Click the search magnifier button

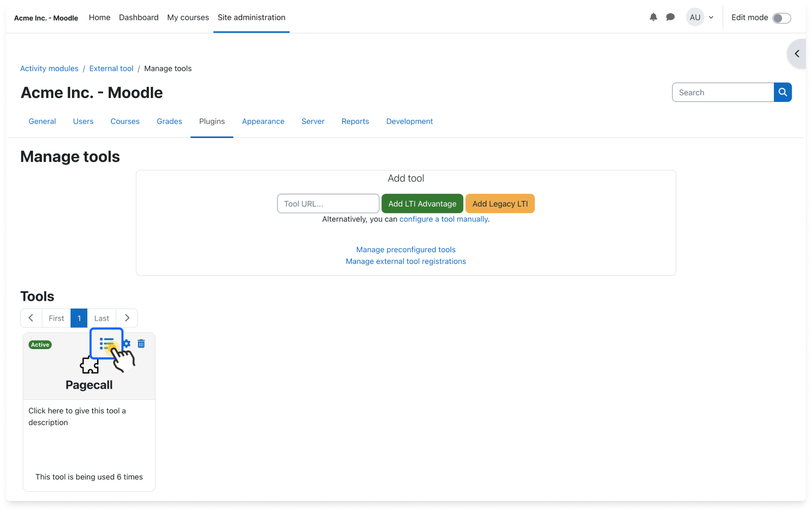pyautogui.click(x=783, y=92)
